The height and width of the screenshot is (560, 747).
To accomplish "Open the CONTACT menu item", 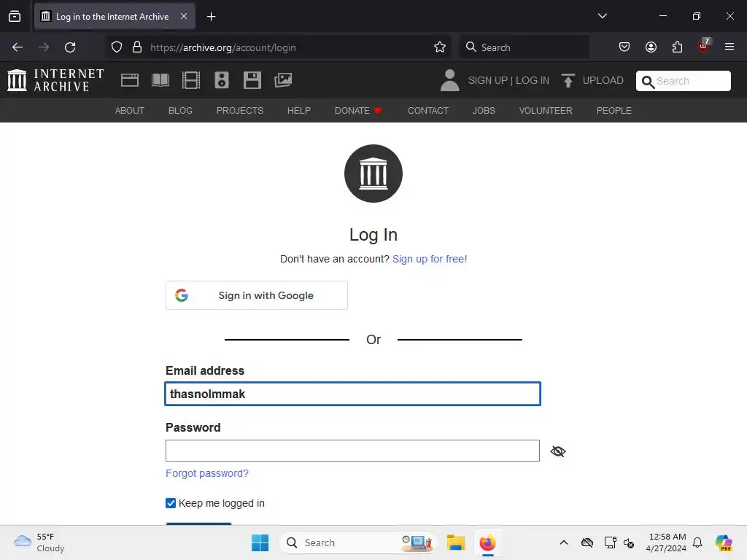I will pyautogui.click(x=427, y=111).
